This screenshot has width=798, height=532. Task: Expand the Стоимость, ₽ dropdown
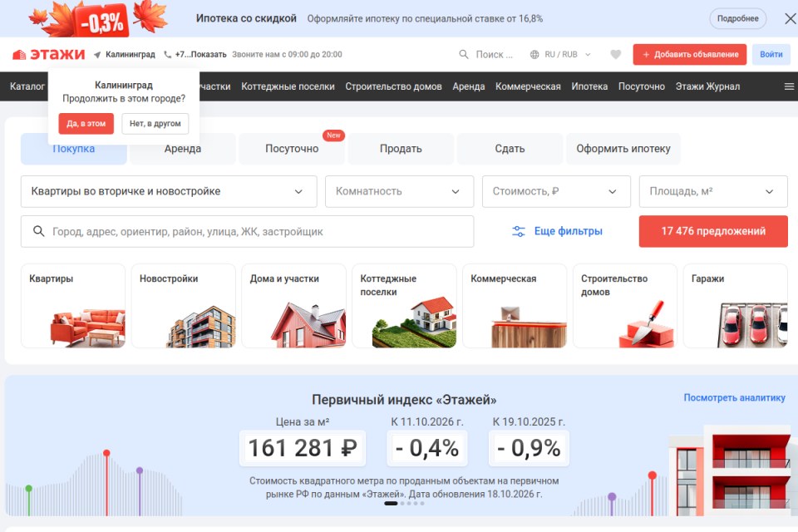pyautogui.click(x=556, y=191)
